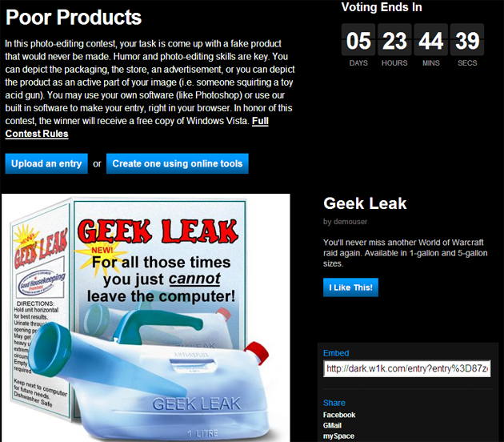Click the Geek Leak entry title
504x442 pixels.
pos(365,203)
